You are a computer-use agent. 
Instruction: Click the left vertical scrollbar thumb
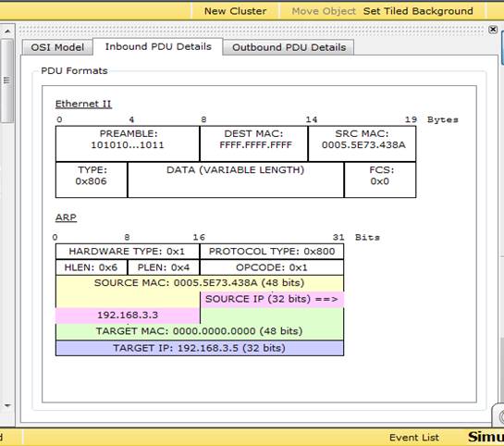[x=7, y=81]
